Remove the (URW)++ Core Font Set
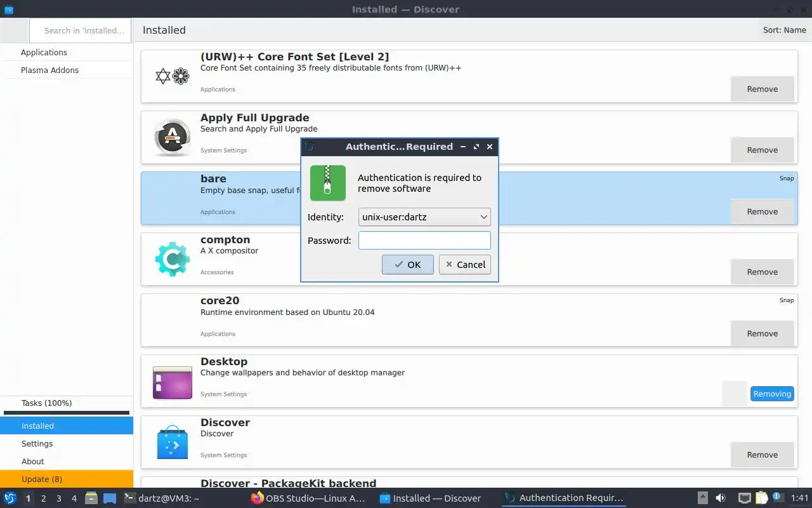This screenshot has width=812, height=508. (x=763, y=89)
